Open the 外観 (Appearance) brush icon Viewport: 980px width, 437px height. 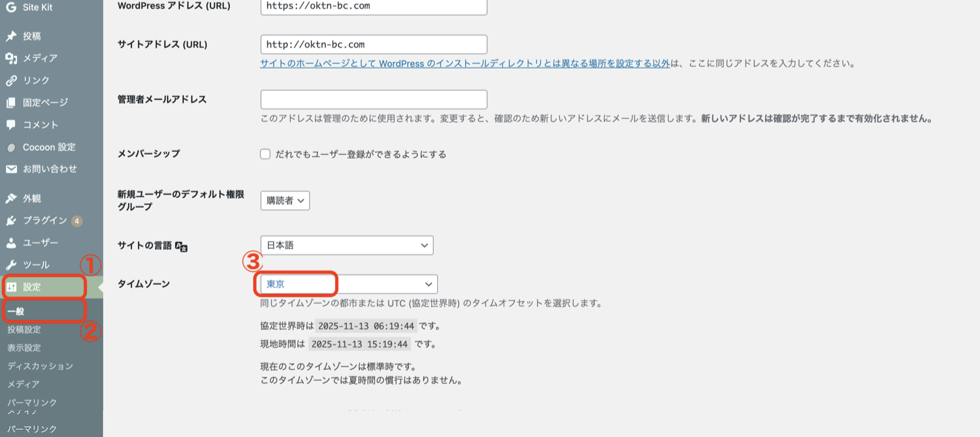pos(11,197)
